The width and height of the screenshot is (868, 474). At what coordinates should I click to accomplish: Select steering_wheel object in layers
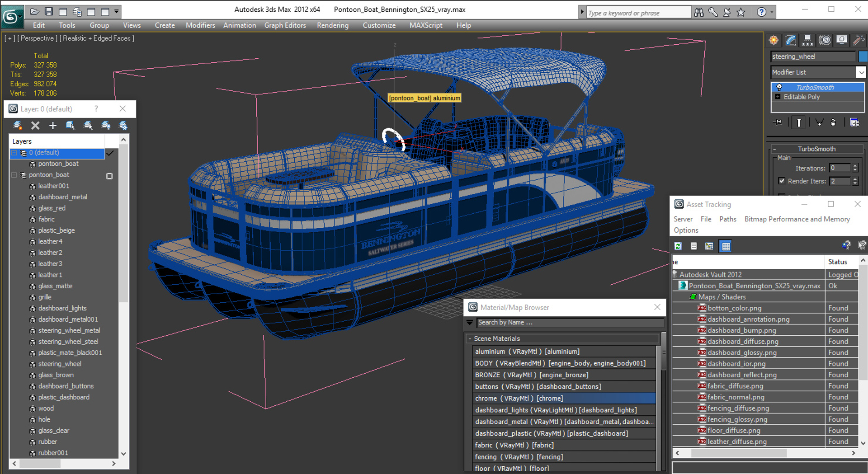click(x=60, y=364)
